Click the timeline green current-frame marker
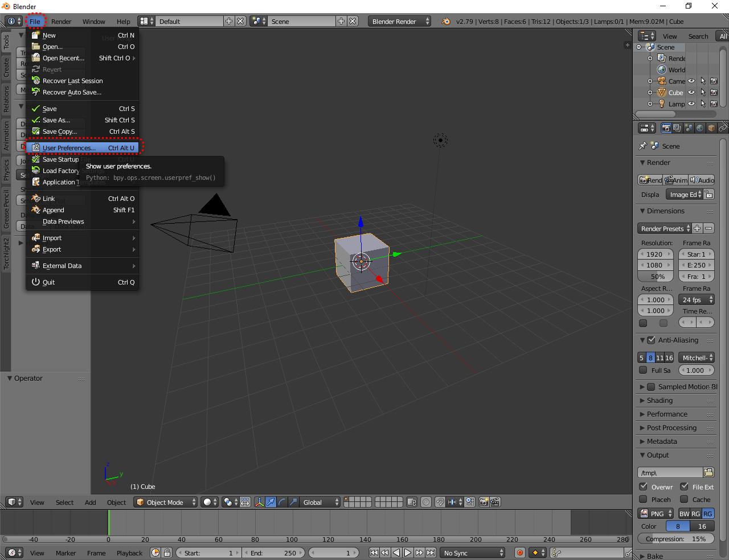 point(108,522)
